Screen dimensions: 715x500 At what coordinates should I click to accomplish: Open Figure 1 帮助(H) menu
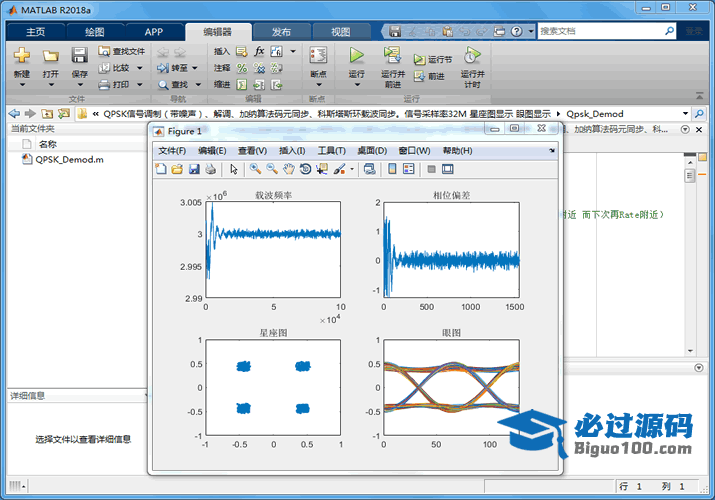[x=457, y=150]
